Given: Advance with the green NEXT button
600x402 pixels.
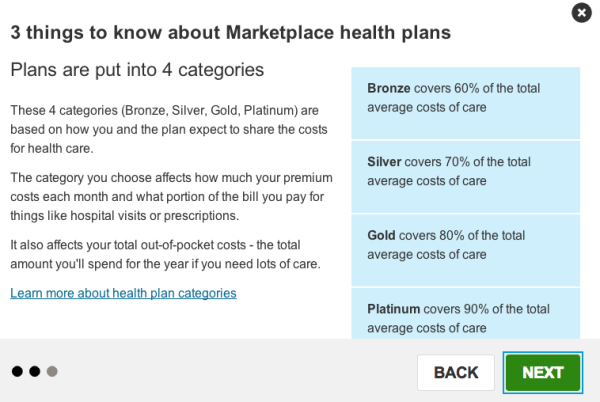Looking at the screenshot, I should click(x=543, y=373).
